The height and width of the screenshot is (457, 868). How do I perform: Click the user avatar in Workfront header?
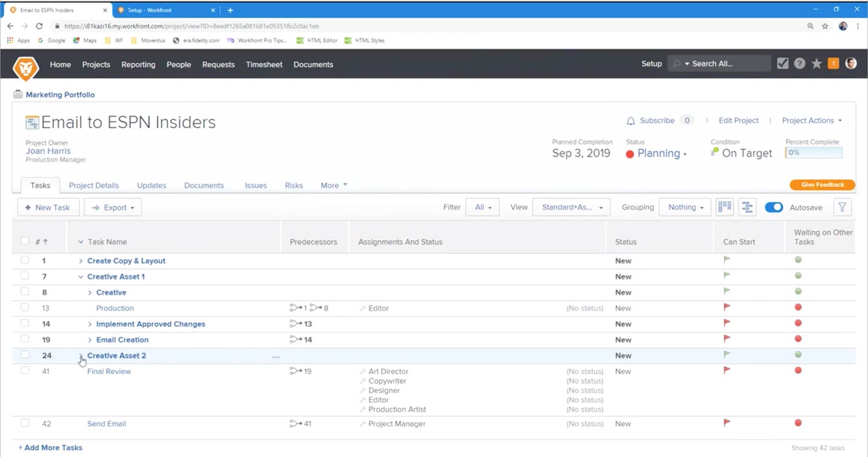tap(851, 64)
